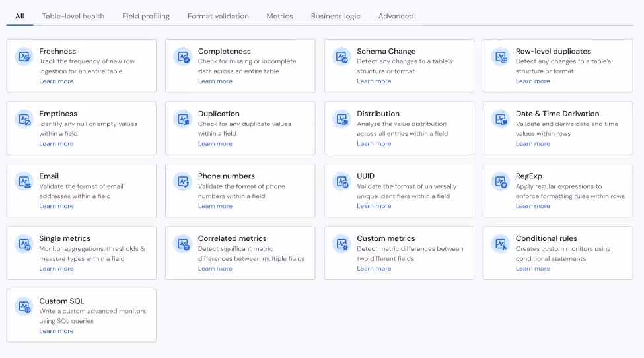644x358 pixels.
Task: Open Learn more under Phone numbers
Action: (215, 205)
